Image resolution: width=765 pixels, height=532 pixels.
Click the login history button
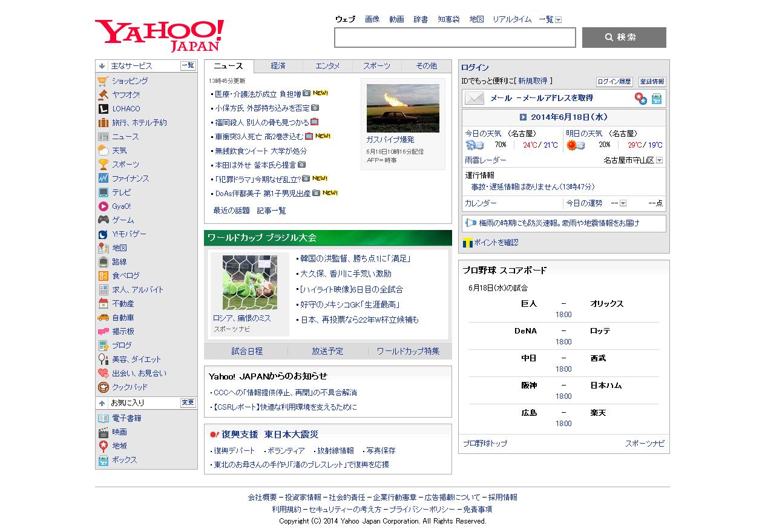click(614, 82)
